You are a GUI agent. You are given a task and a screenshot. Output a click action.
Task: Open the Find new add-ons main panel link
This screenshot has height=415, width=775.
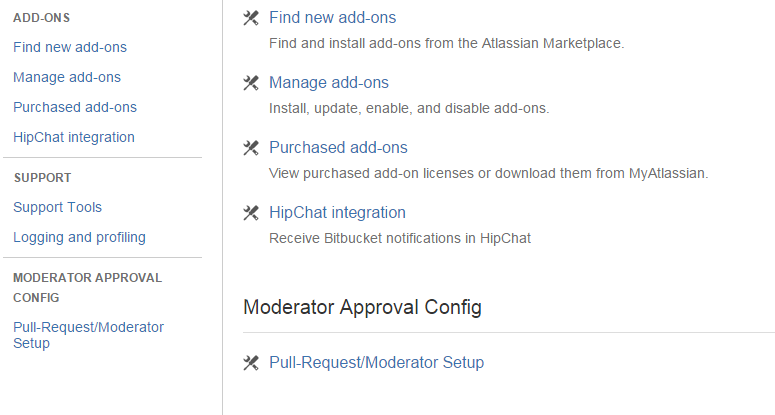tap(332, 18)
